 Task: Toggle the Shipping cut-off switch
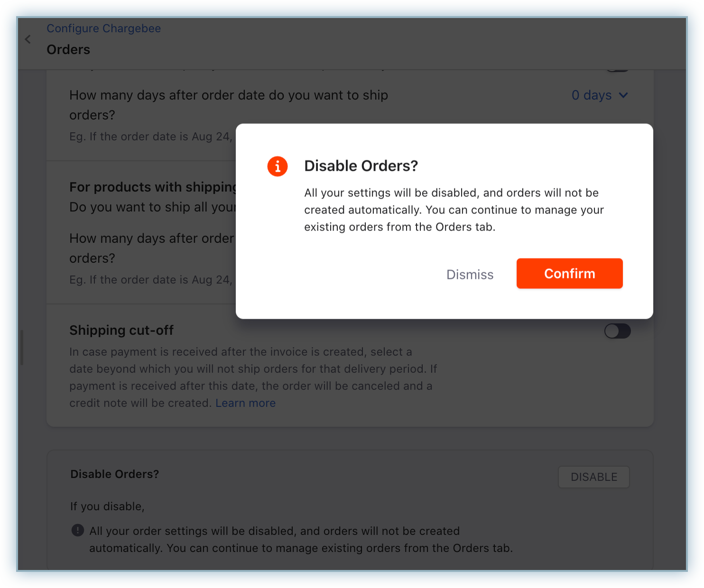click(x=617, y=331)
